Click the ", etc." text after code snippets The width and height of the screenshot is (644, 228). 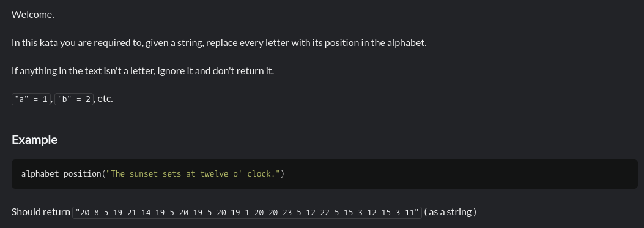click(x=103, y=99)
